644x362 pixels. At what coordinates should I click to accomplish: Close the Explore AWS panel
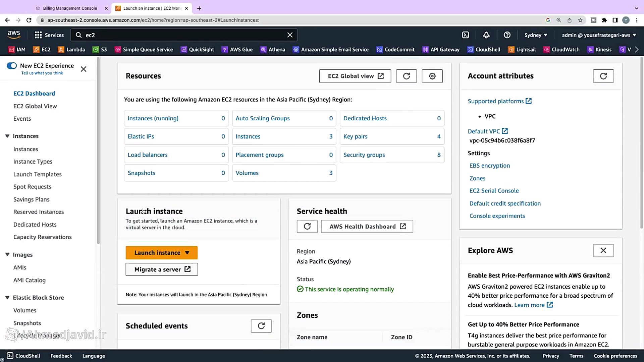(603, 250)
